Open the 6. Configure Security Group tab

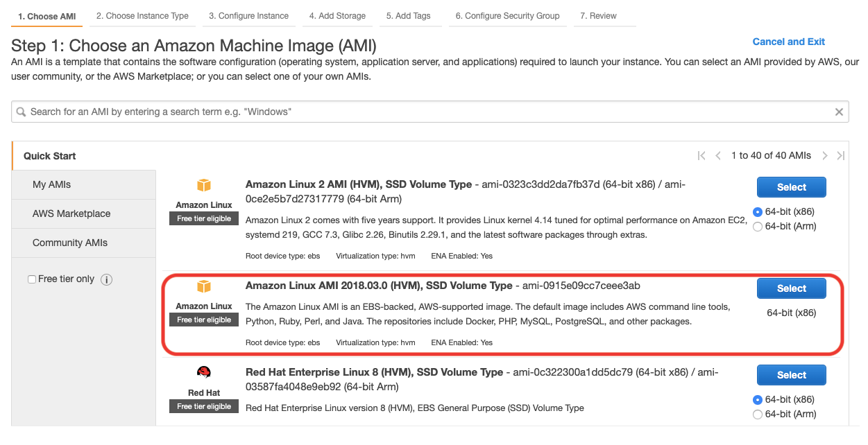point(508,16)
